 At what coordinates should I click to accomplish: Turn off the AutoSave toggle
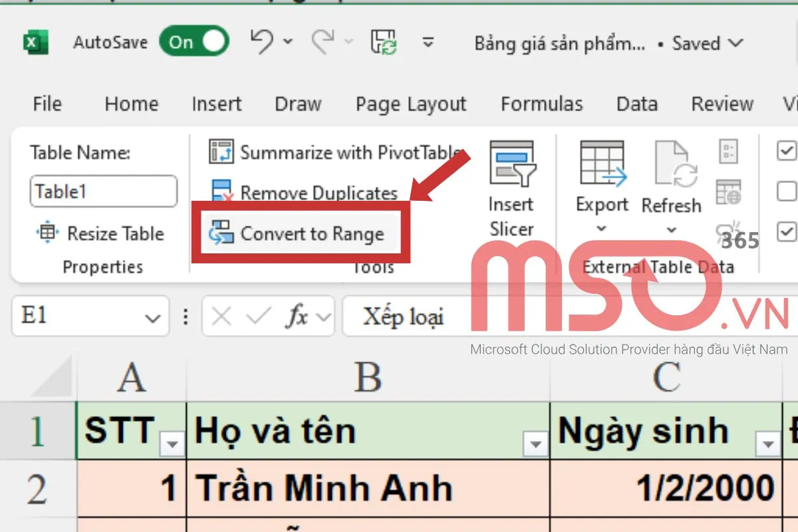(x=194, y=42)
